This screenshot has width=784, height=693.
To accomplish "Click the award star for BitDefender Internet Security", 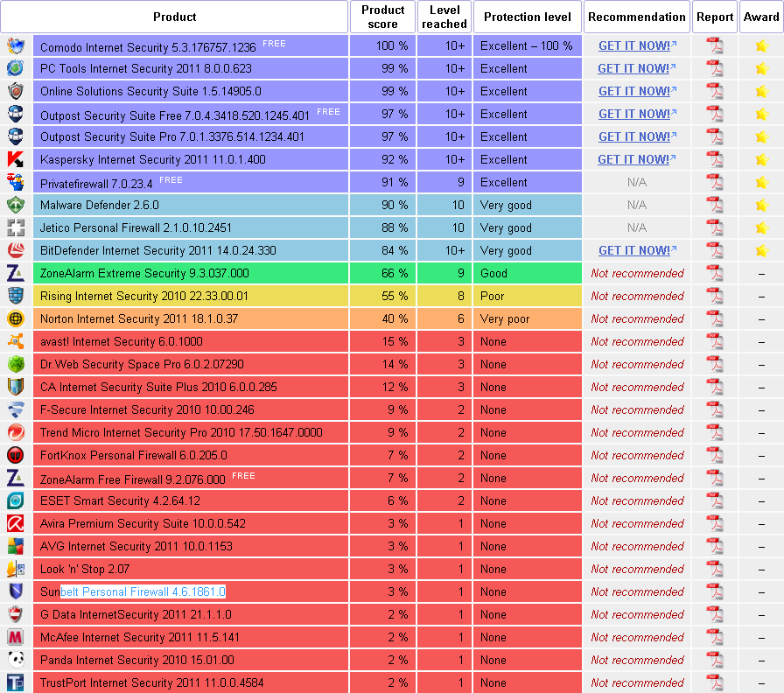I will pyautogui.click(x=762, y=250).
